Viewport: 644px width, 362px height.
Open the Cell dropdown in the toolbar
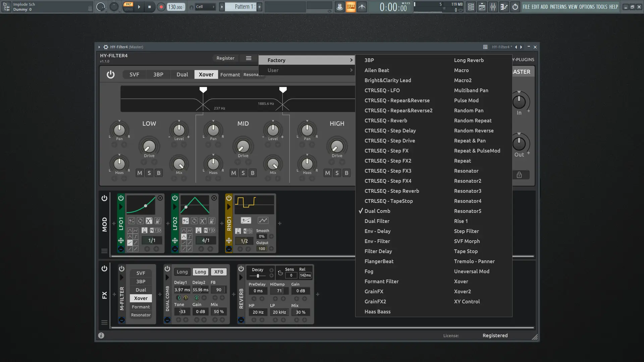coord(205,7)
